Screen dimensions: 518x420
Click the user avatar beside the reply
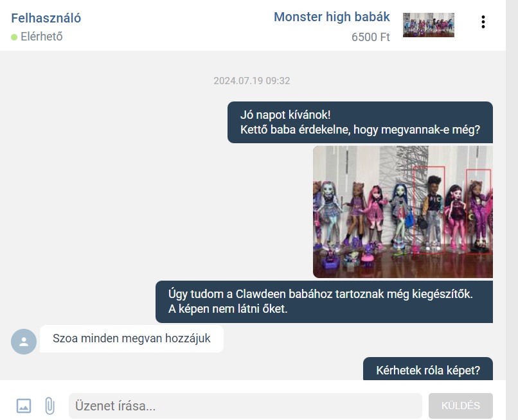(x=24, y=342)
